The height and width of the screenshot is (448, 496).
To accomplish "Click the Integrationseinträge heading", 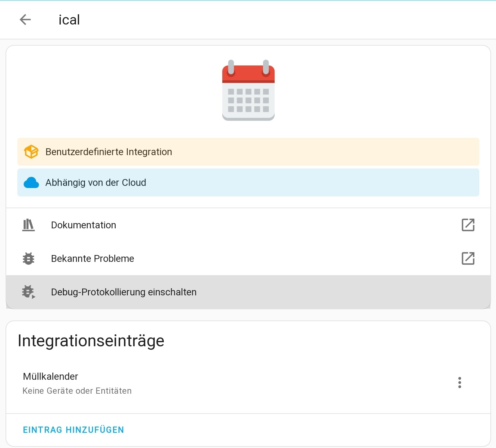I will point(91,341).
